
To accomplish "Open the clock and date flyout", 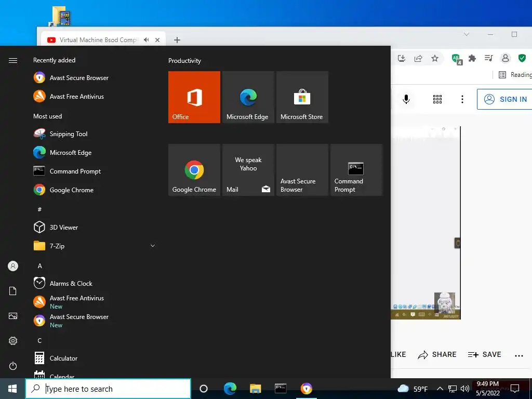I will [487, 389].
